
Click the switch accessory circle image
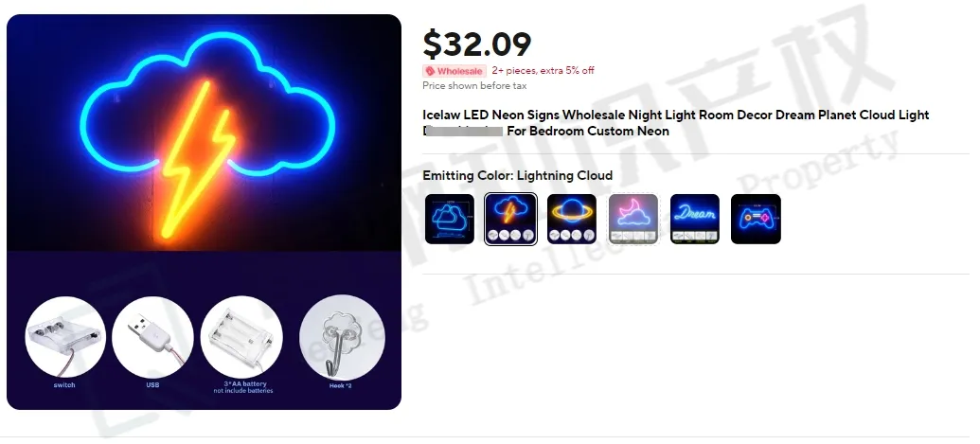pos(65,337)
